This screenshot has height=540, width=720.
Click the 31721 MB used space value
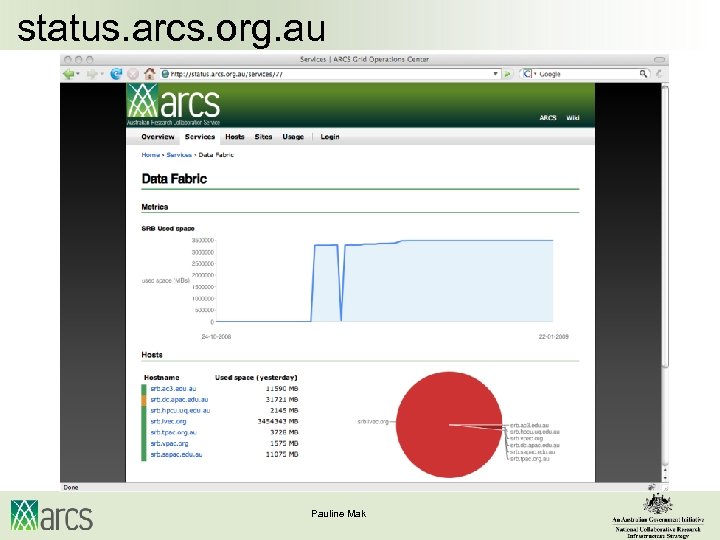tap(281, 399)
